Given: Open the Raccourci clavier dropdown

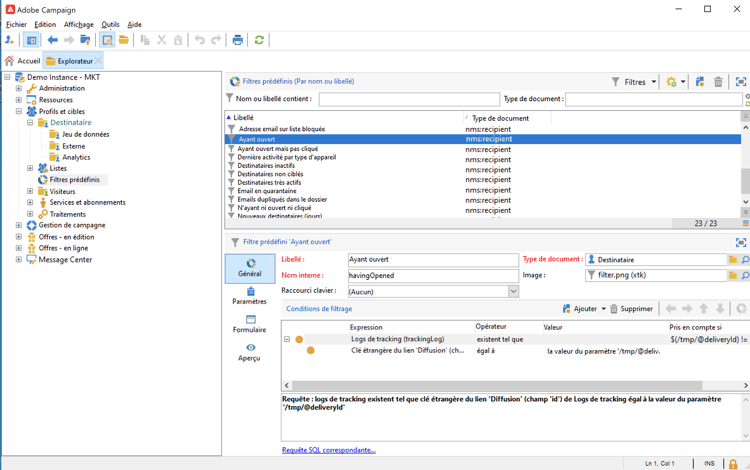Looking at the screenshot, I should 513,292.
